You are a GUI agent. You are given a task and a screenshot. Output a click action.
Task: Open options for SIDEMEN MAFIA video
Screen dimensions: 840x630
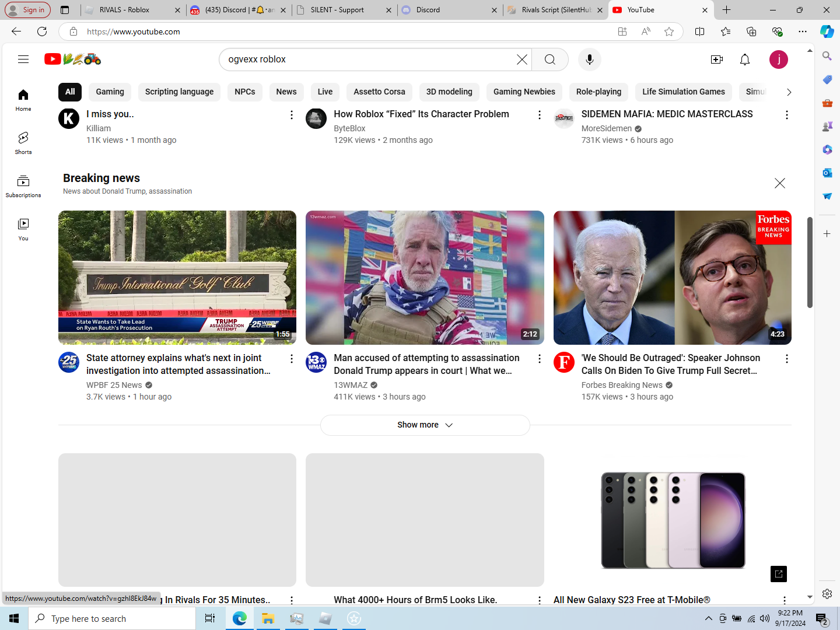tap(786, 115)
